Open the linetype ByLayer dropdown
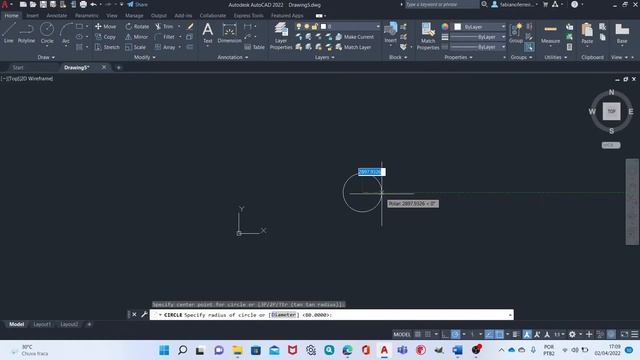Screen dimensions: 640x360 click(478, 47)
